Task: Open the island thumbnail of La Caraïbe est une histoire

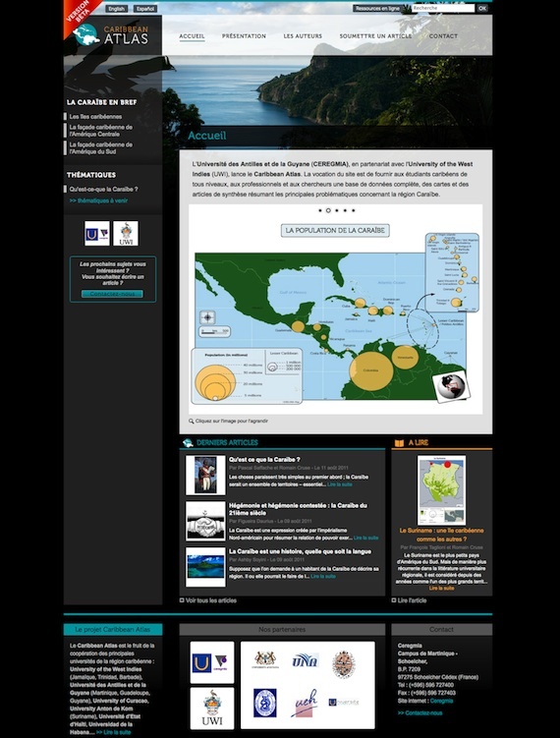Action: [x=205, y=567]
